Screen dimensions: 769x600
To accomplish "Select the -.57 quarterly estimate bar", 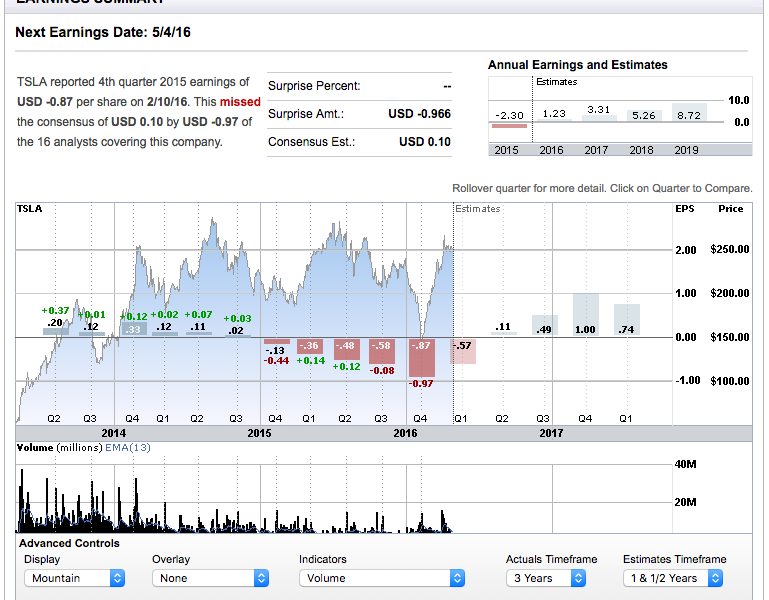I will [x=463, y=350].
